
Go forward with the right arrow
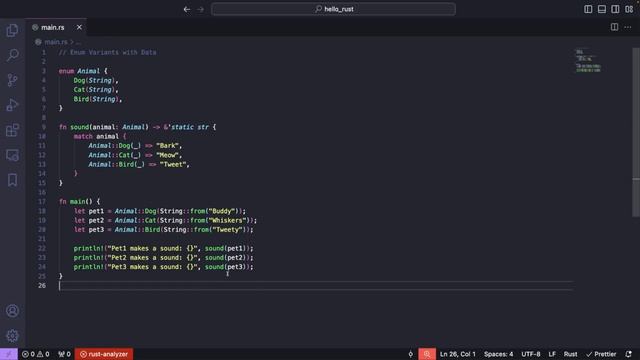200,9
